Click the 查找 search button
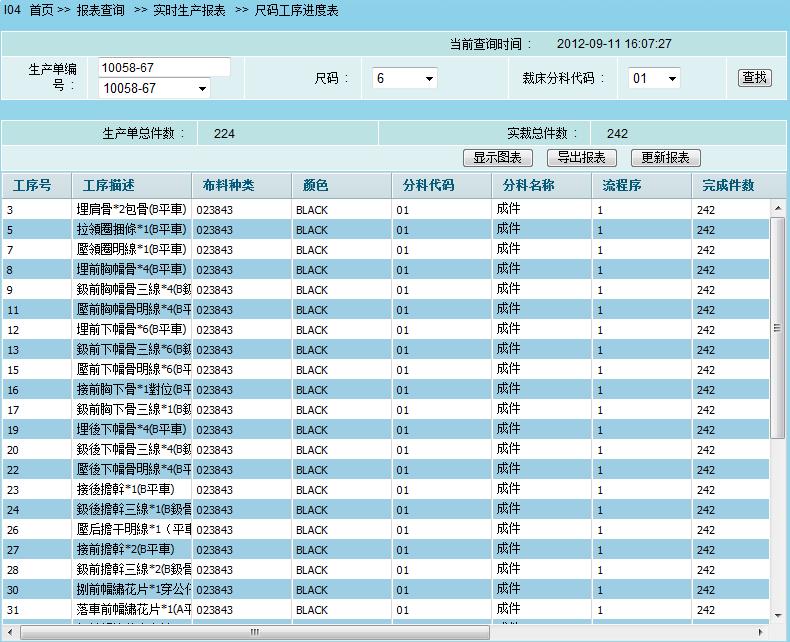The image size is (790, 642). 755,78
